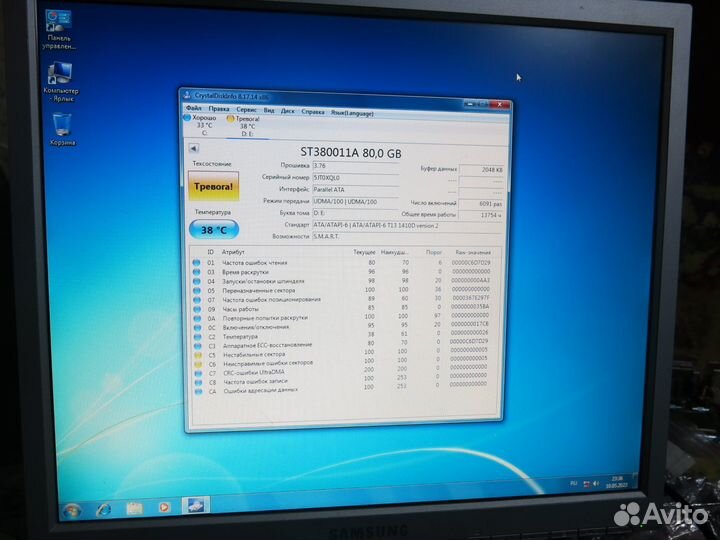
Task: Click Общее время работы 13754 ч field
Action: [481, 215]
